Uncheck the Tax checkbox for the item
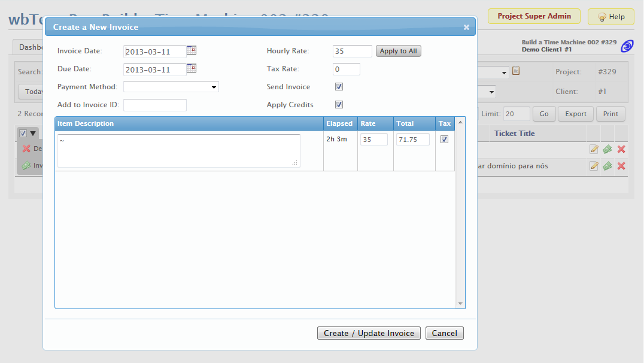The image size is (644, 363). 444,139
